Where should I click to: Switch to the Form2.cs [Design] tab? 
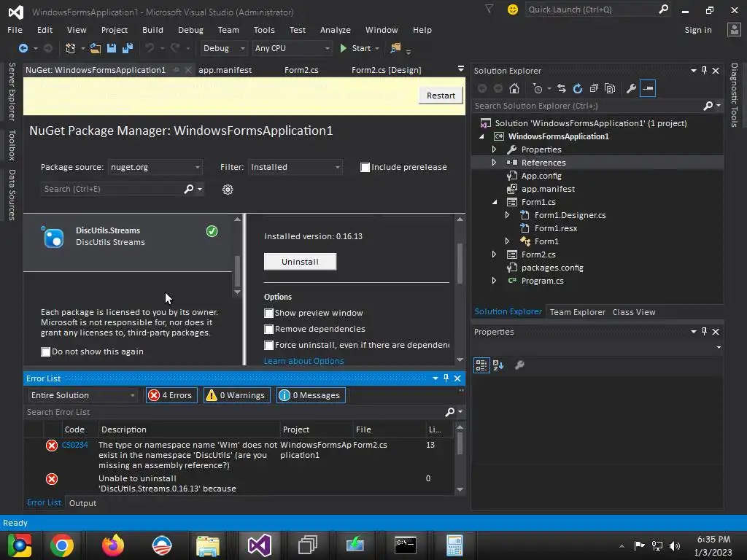click(387, 70)
